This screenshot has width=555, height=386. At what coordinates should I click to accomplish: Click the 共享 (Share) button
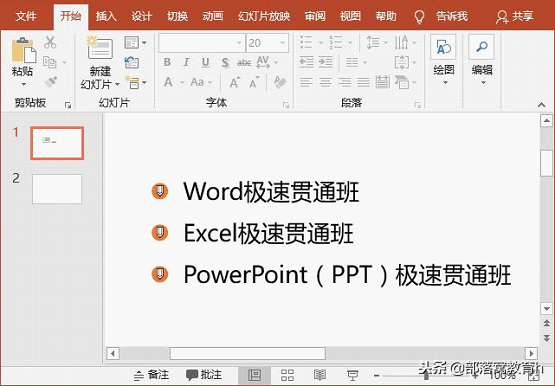tap(515, 16)
